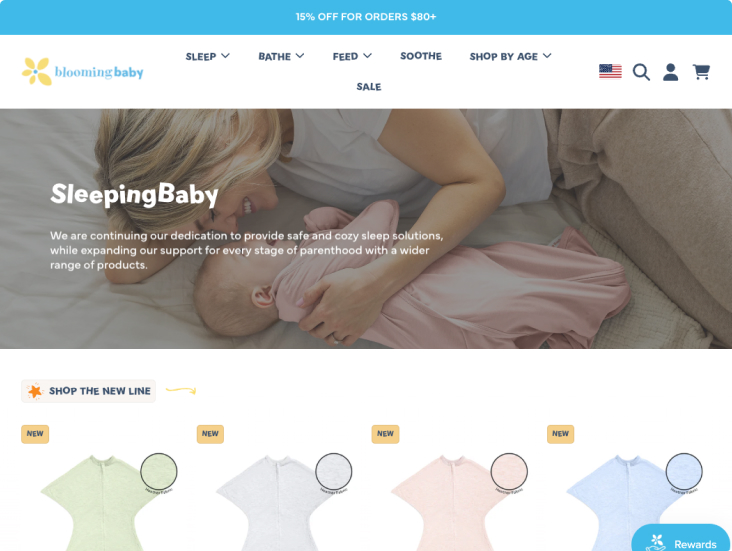The width and height of the screenshot is (732, 551).
Task: Select the pink fabric swatch circle
Action: pos(509,472)
